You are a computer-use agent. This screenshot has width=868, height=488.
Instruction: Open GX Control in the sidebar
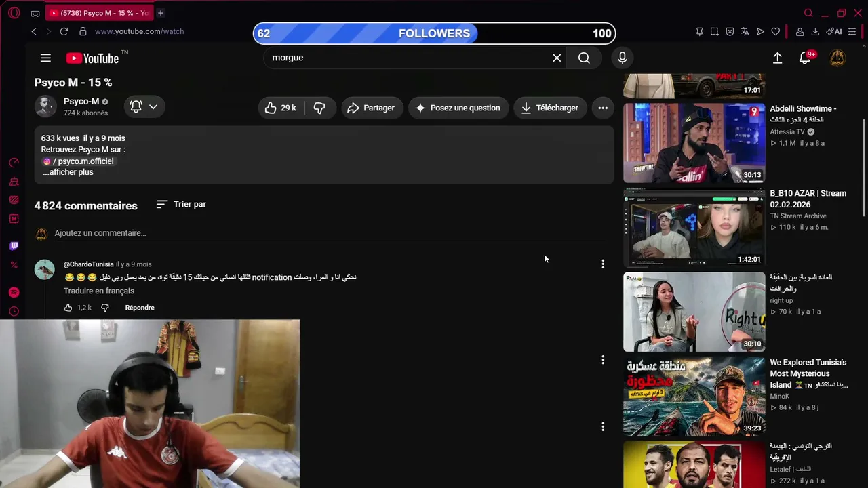(x=14, y=163)
